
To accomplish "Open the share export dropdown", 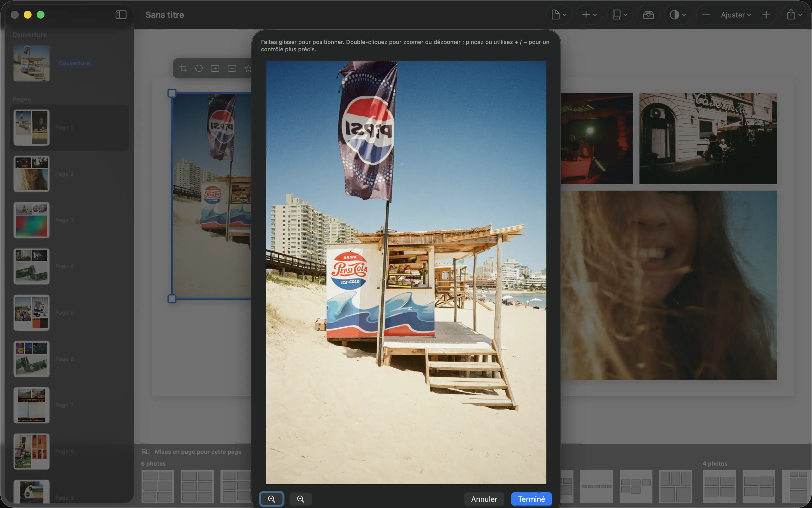I will pyautogui.click(x=794, y=15).
